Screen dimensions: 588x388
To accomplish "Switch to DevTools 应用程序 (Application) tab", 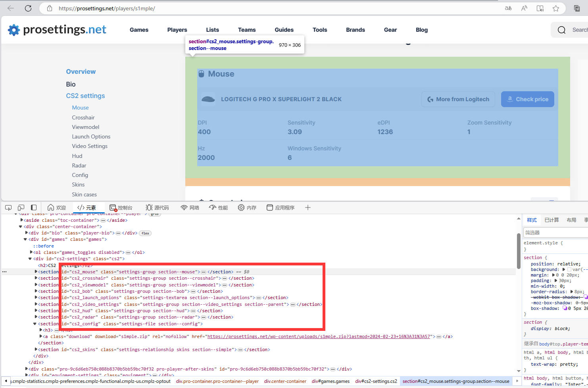I will 281,207.
